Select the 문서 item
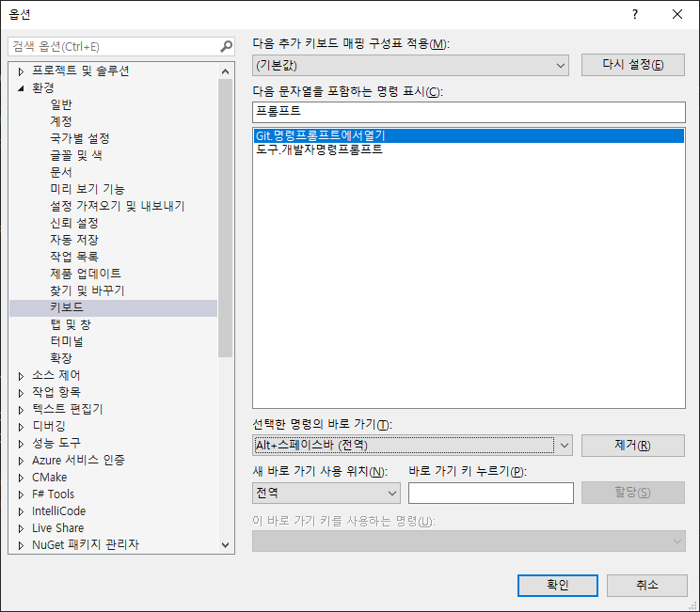The width and height of the screenshot is (700, 612). pos(61,172)
